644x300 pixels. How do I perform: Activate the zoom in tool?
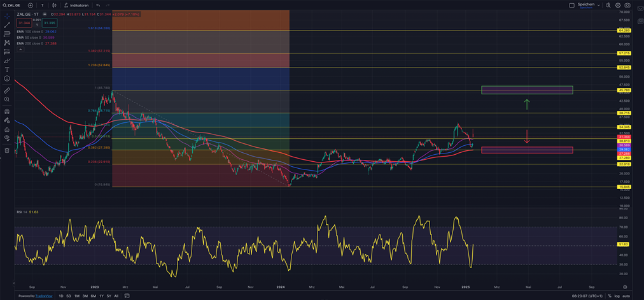[x=7, y=99]
